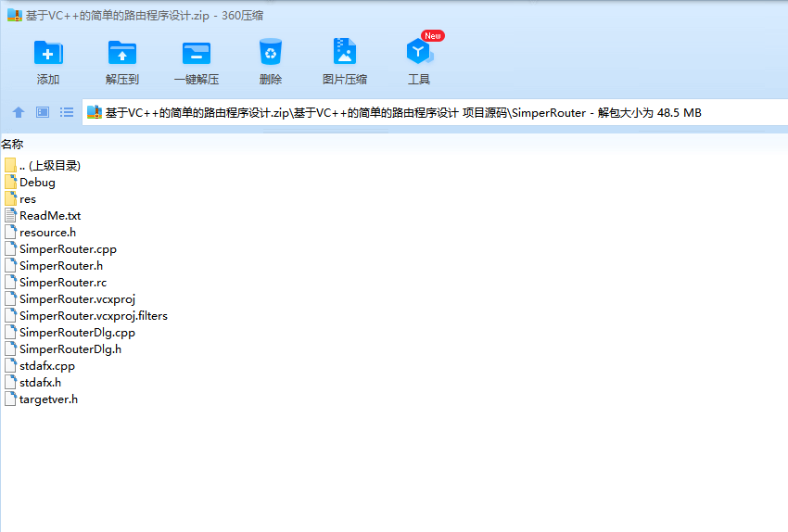Screen dimensions: 788x532
Task: Switch to the large icon view button
Action: click(x=43, y=112)
